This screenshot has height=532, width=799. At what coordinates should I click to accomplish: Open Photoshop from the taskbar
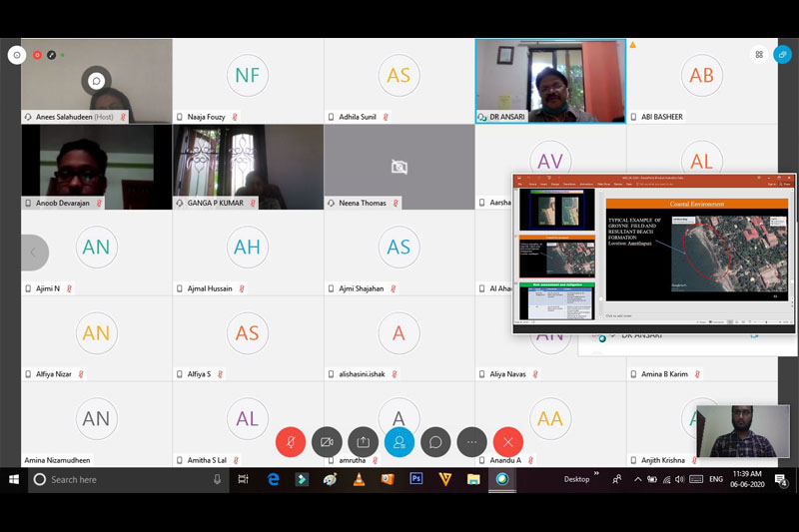(416, 479)
